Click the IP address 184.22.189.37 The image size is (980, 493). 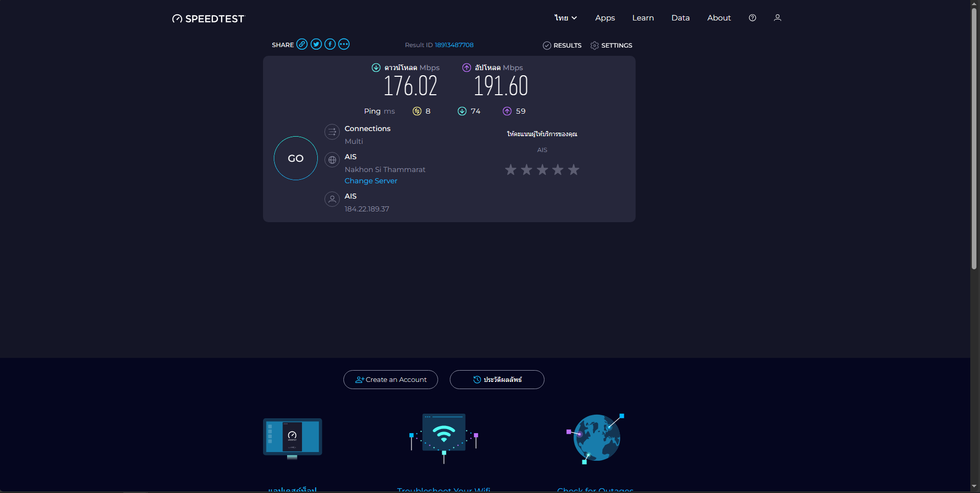tap(367, 209)
